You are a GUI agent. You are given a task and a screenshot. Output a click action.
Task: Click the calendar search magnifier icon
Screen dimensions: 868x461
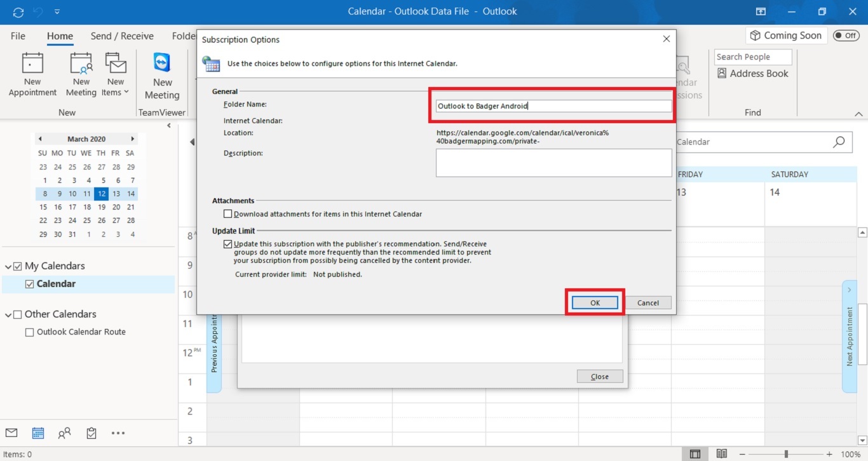[839, 142]
